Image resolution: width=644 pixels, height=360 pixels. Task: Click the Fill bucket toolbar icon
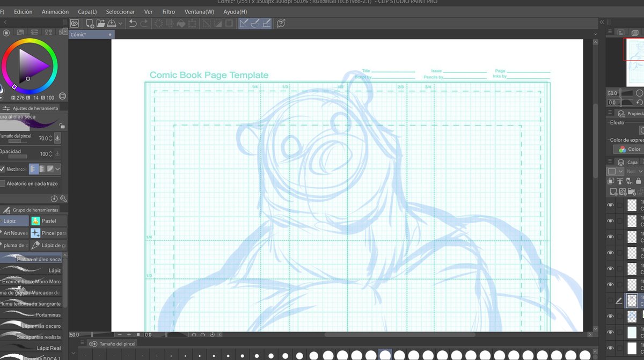pos(181,23)
